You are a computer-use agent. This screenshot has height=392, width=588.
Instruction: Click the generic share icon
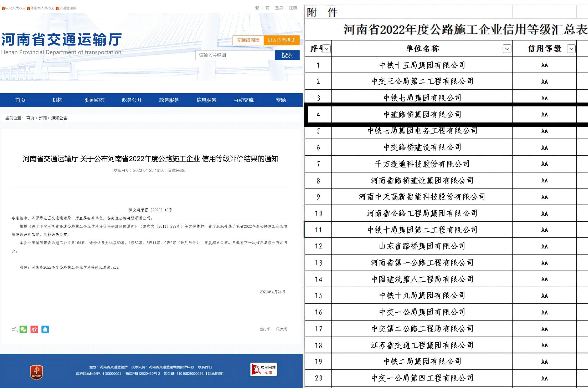coord(14,329)
